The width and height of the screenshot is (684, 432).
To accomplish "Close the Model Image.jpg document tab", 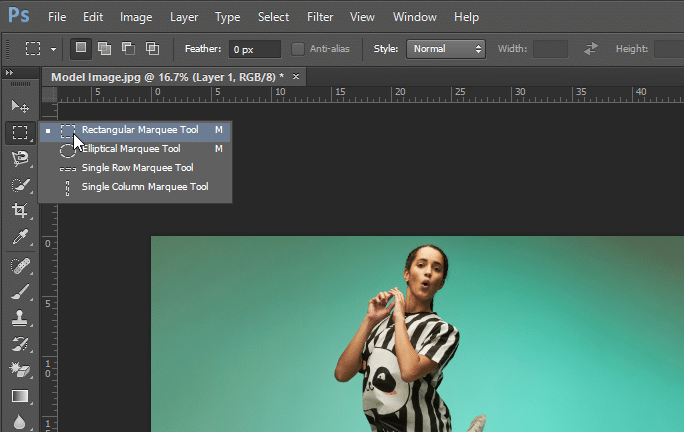I will (x=296, y=77).
